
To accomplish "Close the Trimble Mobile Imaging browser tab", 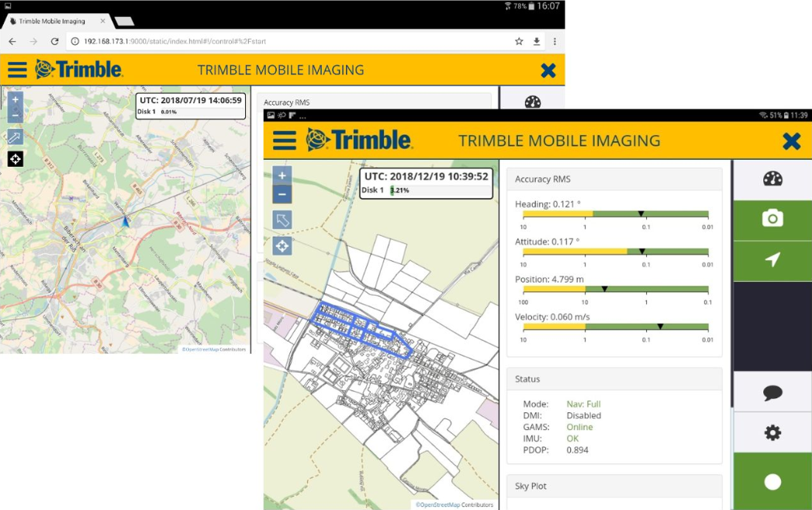I will tap(102, 21).
